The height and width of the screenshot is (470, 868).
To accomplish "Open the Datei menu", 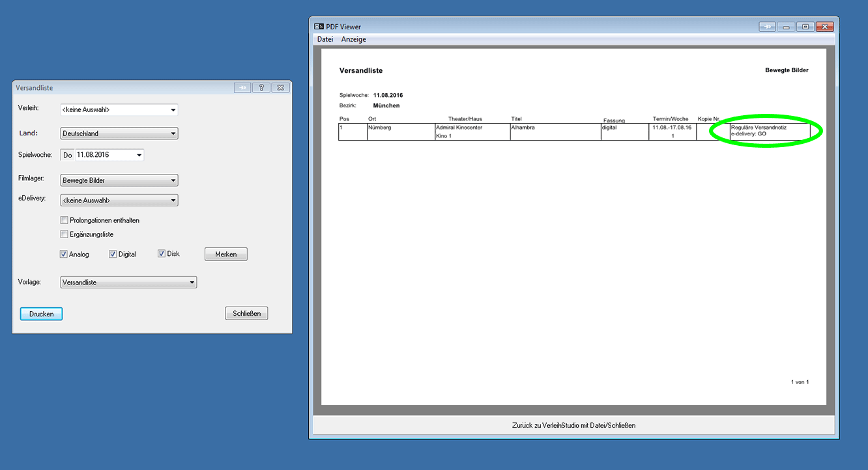I will [325, 39].
